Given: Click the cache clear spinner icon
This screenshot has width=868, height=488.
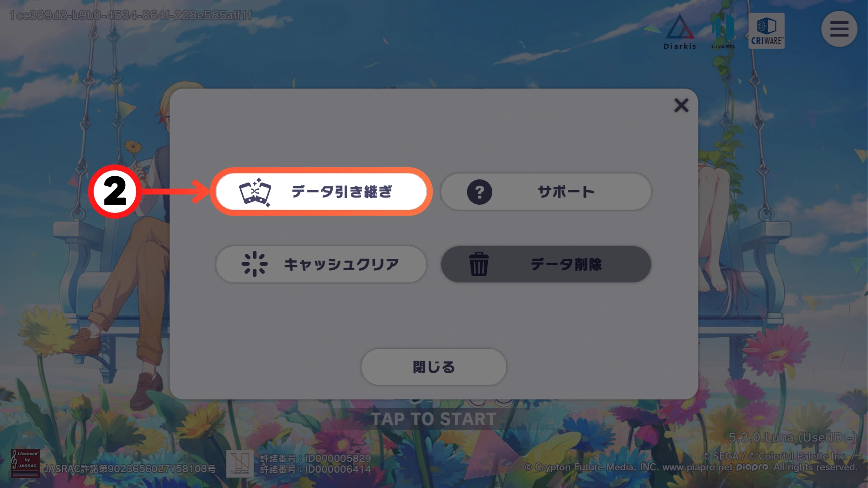Looking at the screenshot, I should pyautogui.click(x=255, y=264).
